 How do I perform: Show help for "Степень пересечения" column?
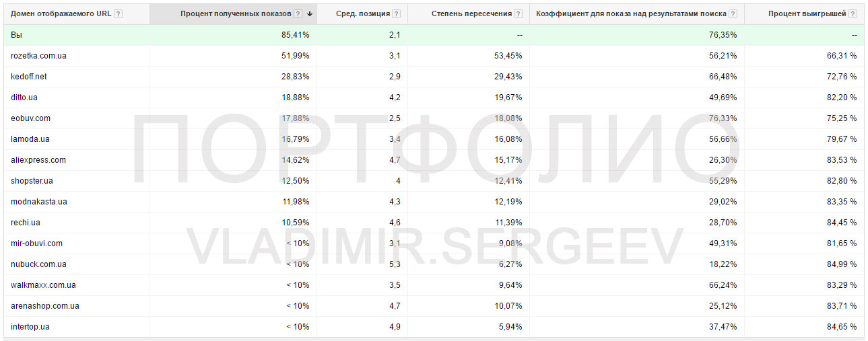[x=518, y=14]
